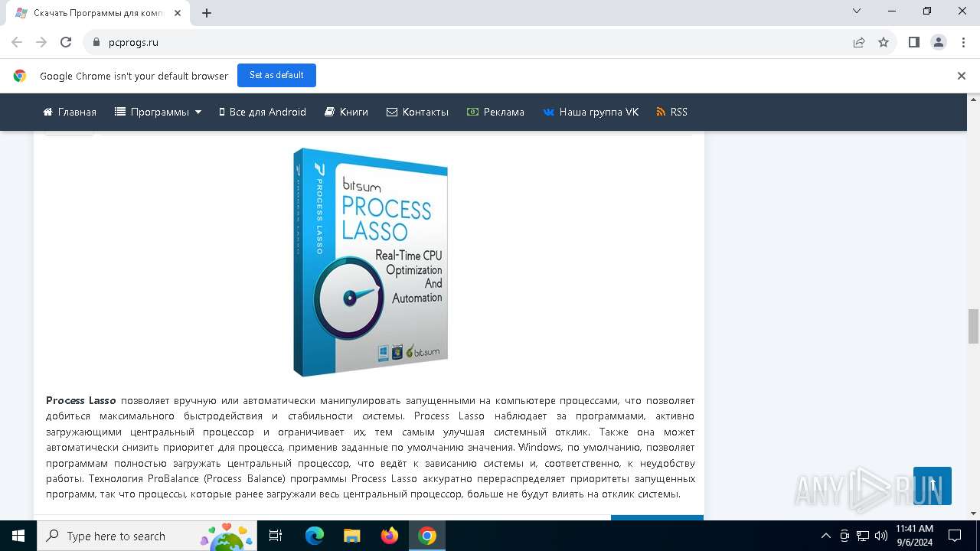
Task: Expand the tab search chevron
Action: tap(857, 11)
